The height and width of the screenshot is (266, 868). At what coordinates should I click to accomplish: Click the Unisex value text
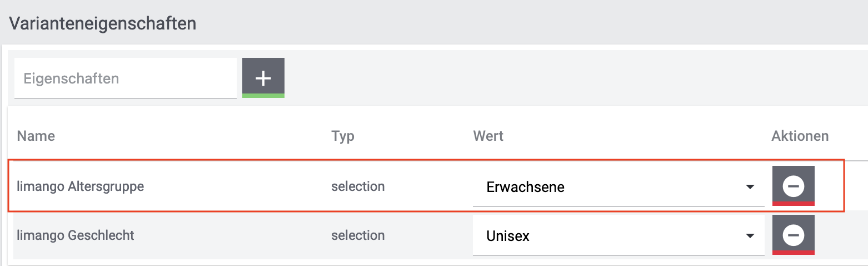[x=508, y=236]
